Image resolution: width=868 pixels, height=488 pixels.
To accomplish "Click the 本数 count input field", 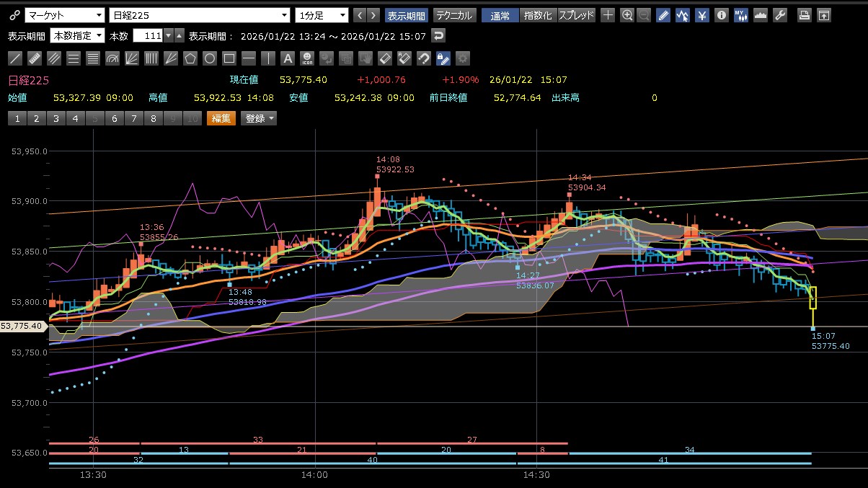I will [148, 35].
